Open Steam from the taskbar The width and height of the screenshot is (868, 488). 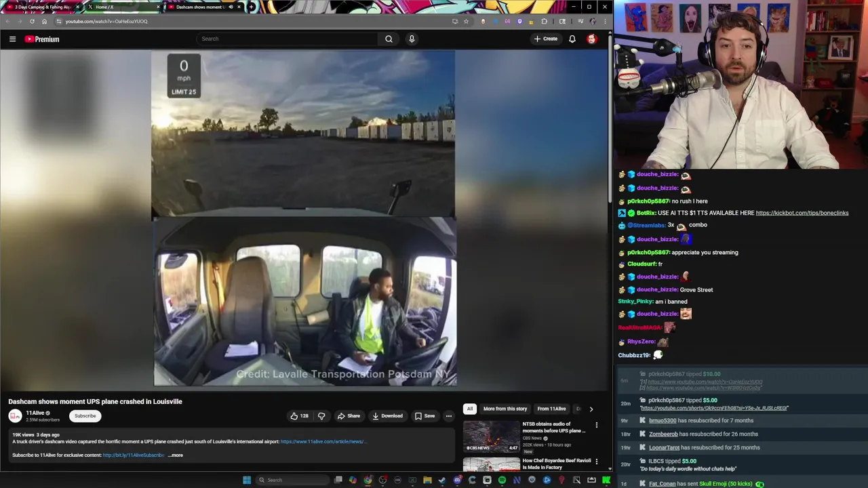[441, 480]
